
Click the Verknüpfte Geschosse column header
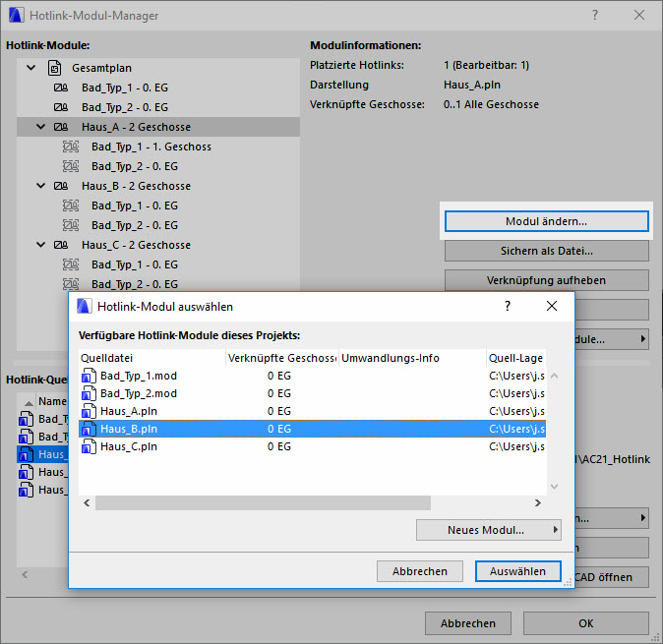[282, 358]
